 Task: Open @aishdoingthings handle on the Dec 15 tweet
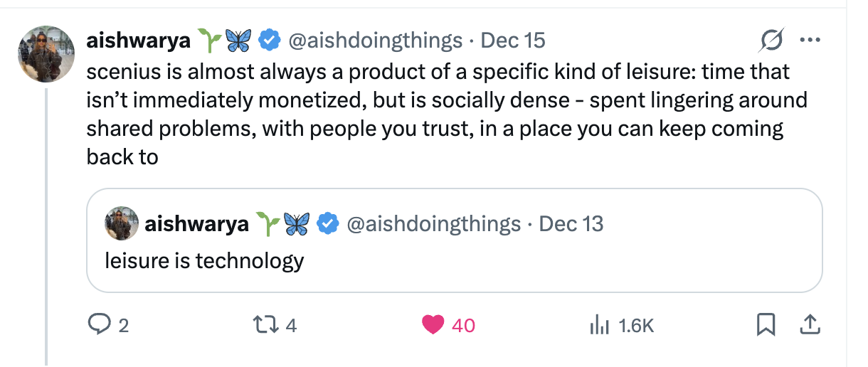pos(374,41)
